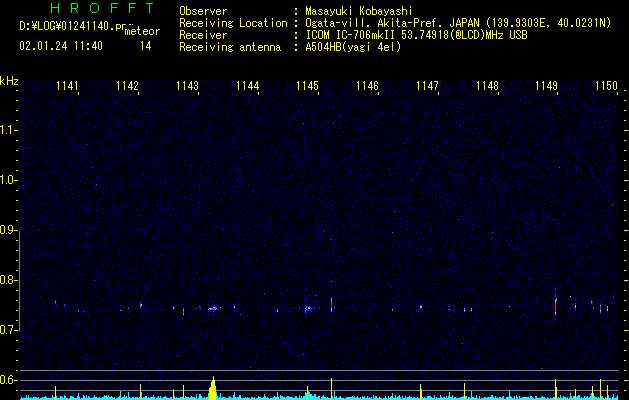Click the 1146 time axis label
This screenshot has width=629, height=400.
367,86
